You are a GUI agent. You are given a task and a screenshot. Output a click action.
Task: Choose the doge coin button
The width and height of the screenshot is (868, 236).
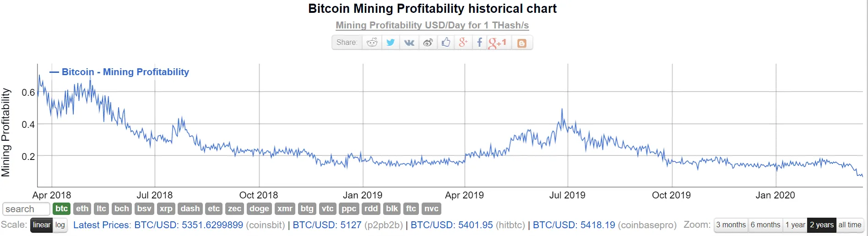pyautogui.click(x=259, y=209)
